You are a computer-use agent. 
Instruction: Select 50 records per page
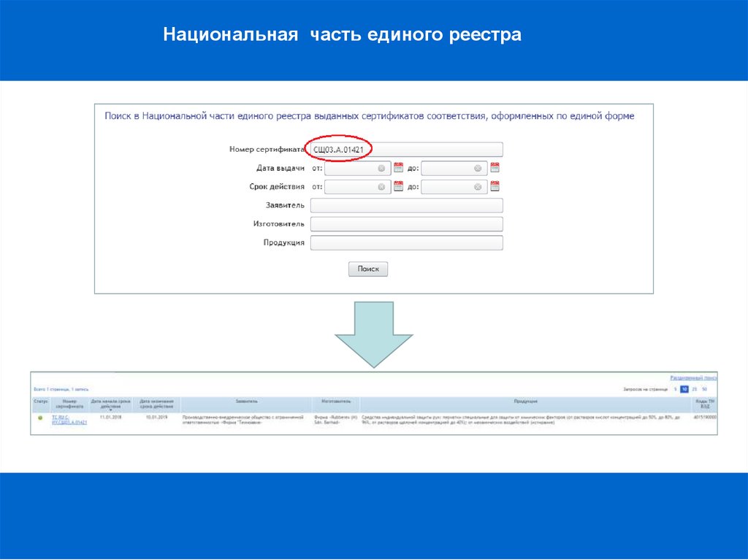coord(704,390)
